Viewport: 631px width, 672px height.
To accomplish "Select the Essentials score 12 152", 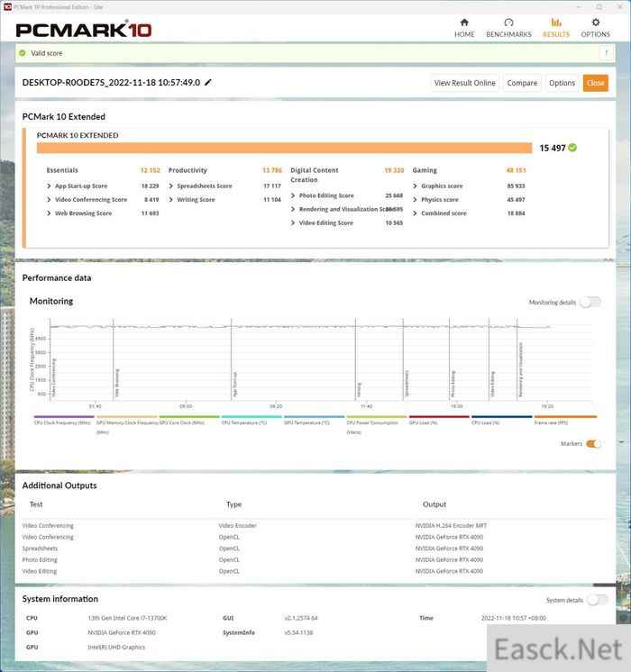I will click(151, 170).
